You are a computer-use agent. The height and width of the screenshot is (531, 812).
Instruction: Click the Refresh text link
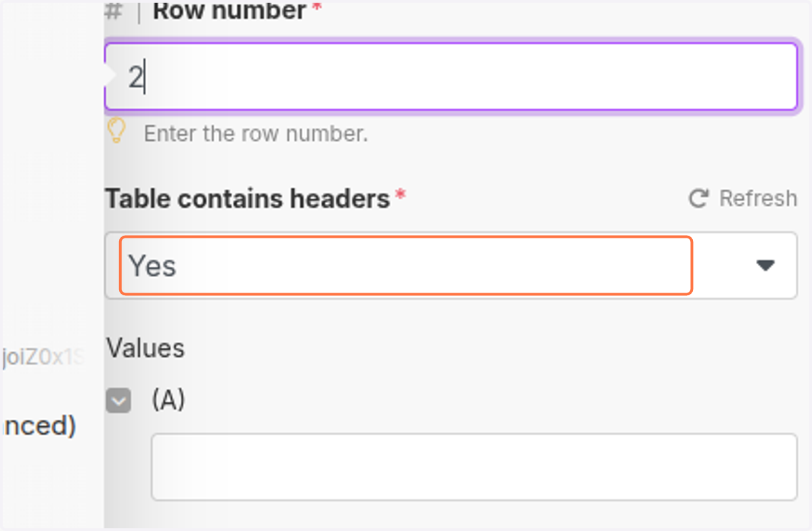coord(758,198)
